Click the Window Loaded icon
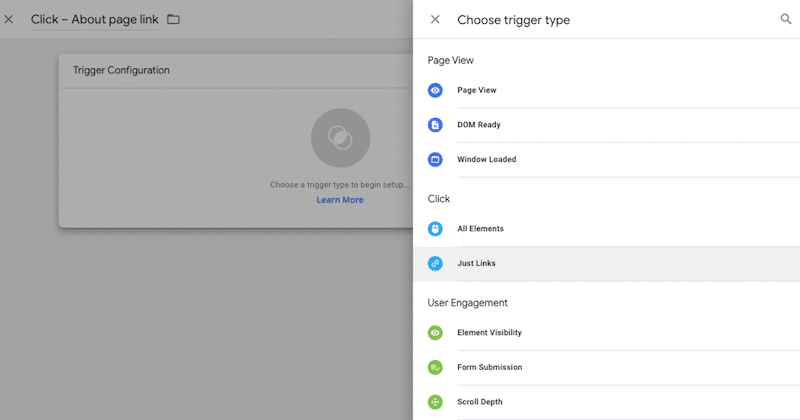 (x=435, y=159)
